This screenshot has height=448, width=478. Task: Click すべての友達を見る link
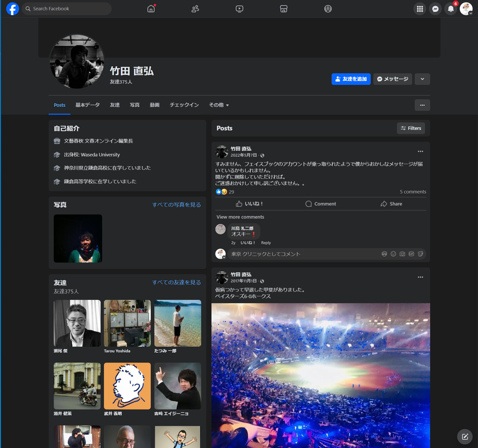pos(176,282)
